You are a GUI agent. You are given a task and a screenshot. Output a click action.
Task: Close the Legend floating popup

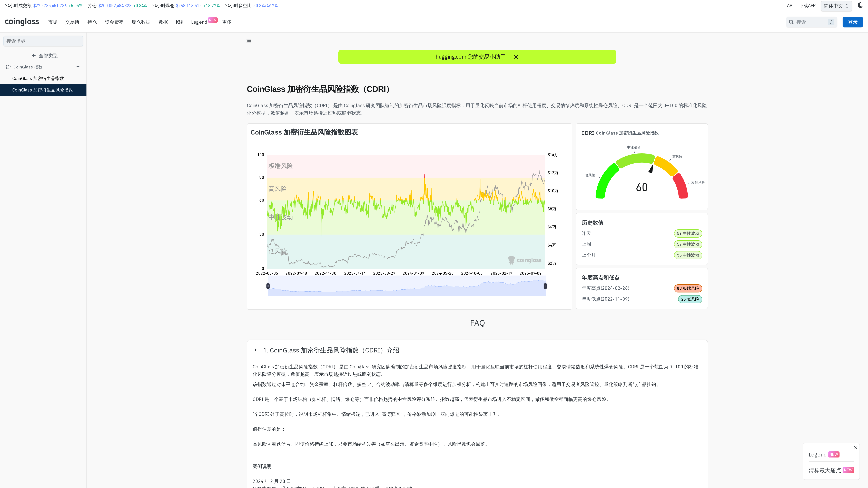click(855, 448)
